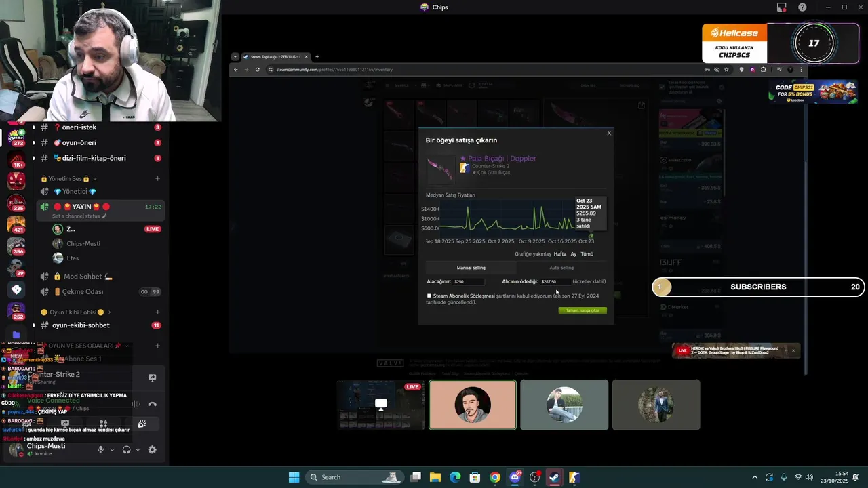Click the Alacağınız price field
The image size is (868, 488).
[469, 281]
